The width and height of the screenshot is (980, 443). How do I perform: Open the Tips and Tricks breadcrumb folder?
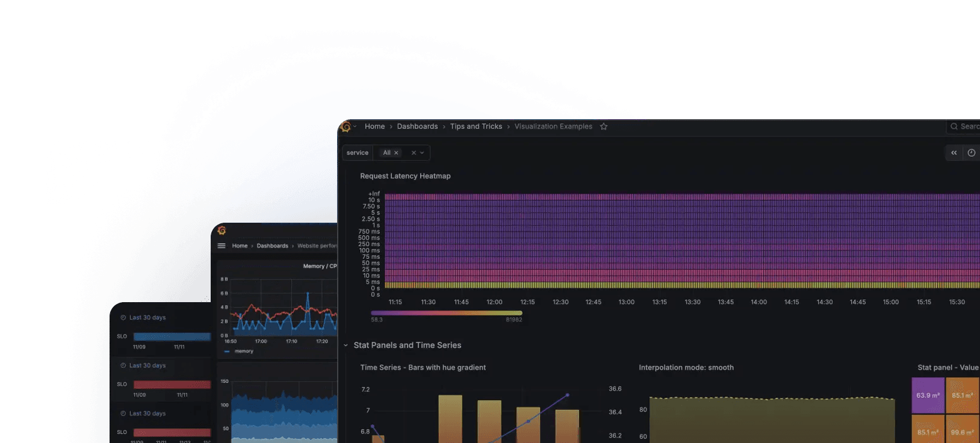(x=476, y=126)
